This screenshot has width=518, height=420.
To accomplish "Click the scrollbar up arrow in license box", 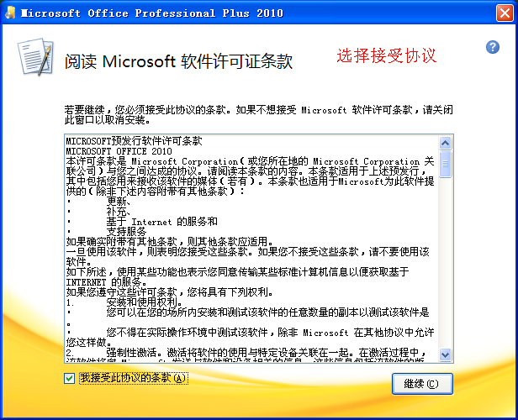I will click(x=446, y=143).
